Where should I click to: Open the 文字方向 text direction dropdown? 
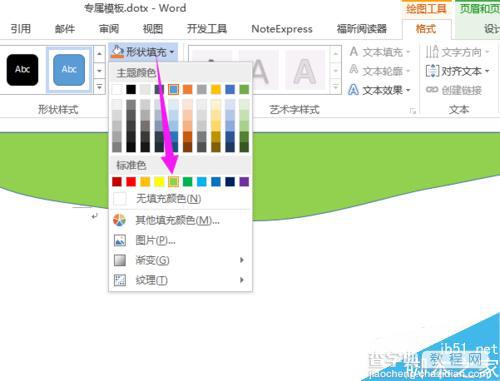(x=457, y=52)
